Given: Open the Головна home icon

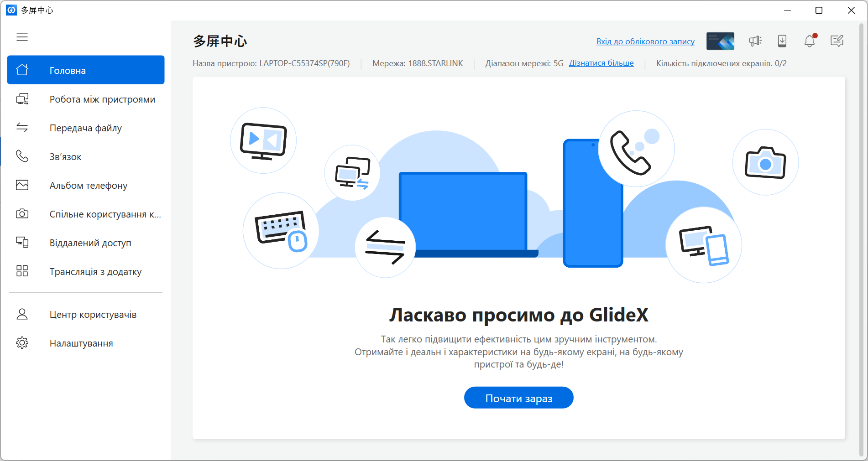Looking at the screenshot, I should 22,70.
